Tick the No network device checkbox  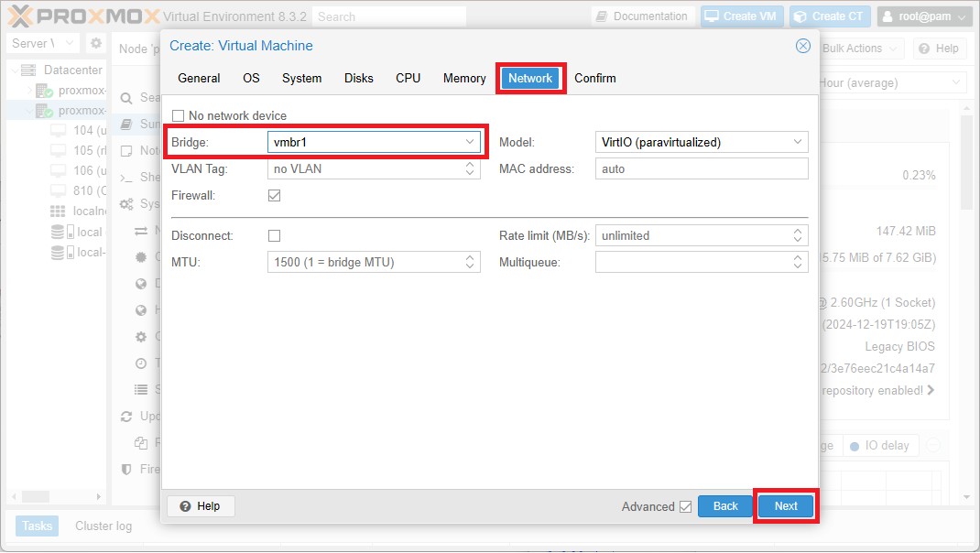point(178,115)
